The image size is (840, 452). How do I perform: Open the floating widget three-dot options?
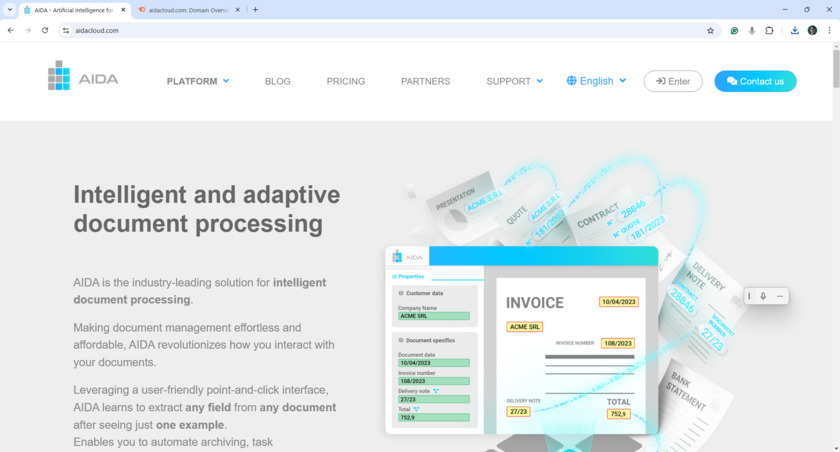[x=779, y=296]
